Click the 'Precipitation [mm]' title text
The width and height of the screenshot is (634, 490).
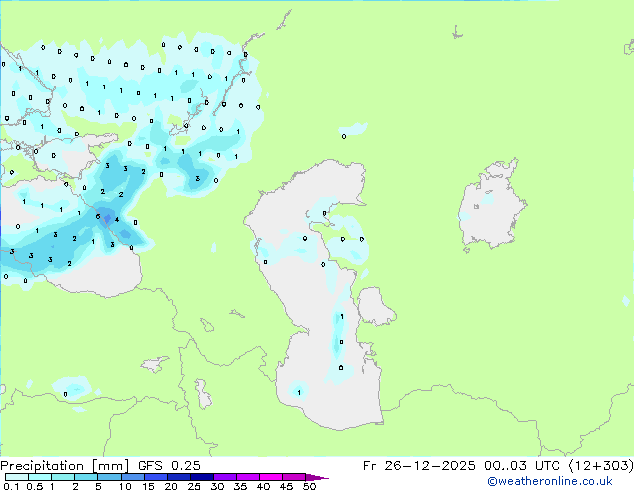pyautogui.click(x=64, y=466)
